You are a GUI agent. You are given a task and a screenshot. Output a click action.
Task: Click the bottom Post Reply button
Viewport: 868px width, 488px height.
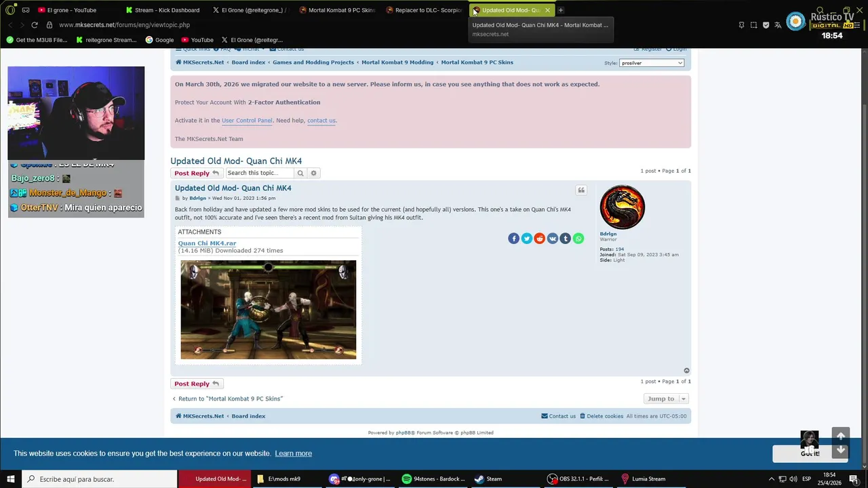pos(196,384)
